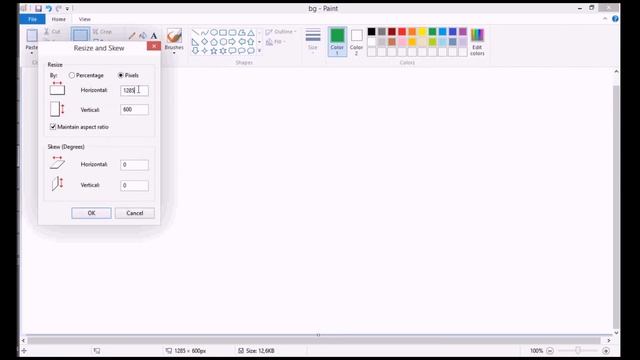Pick the Pentagon shape
Image resolution: width=640 pixels, height=360 pixels.
(x=214, y=42)
